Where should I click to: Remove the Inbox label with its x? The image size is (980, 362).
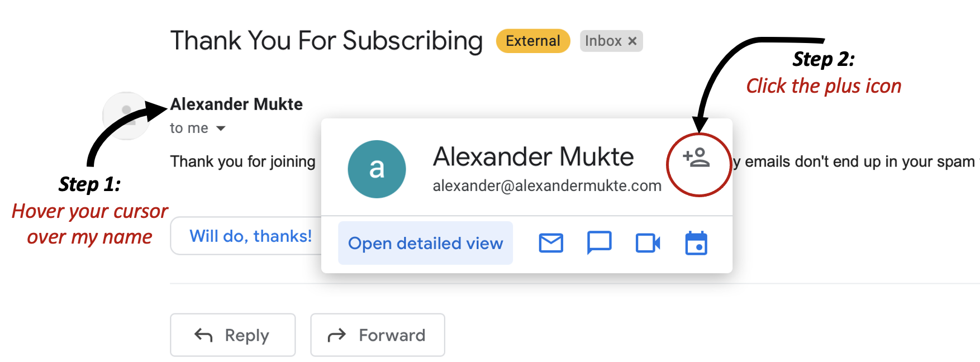[632, 41]
